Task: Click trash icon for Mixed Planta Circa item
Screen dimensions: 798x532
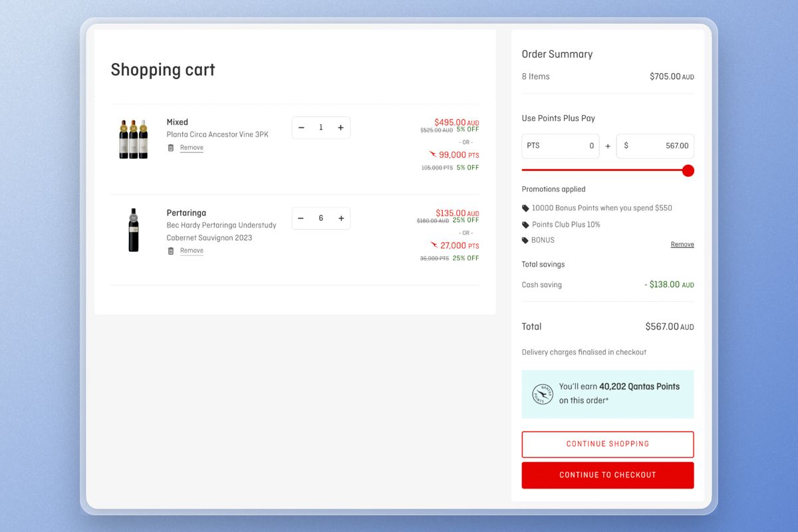Action: 171,148
